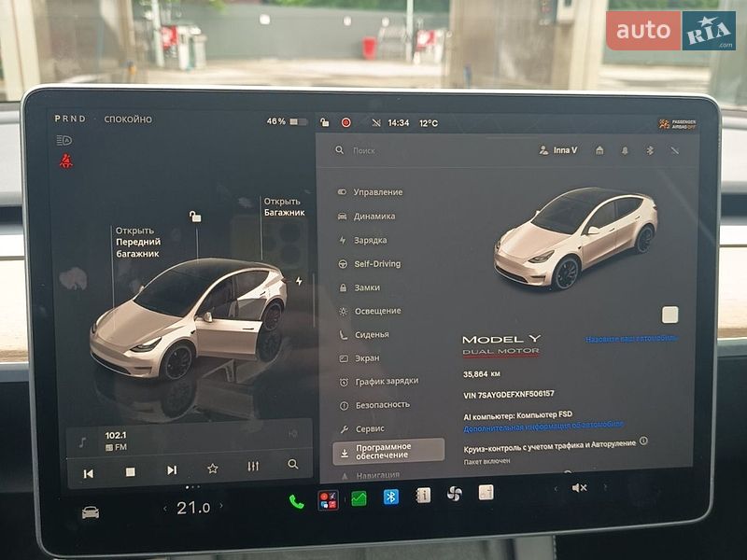
Task: Decrease temperature with left arrow
Action: tap(165, 509)
